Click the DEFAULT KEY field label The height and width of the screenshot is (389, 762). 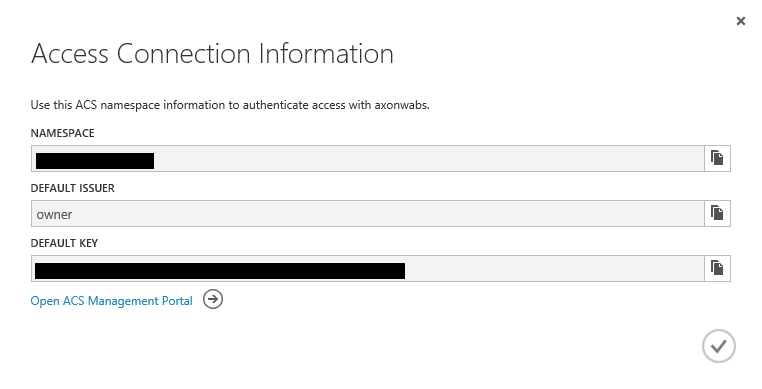pyautogui.click(x=64, y=243)
